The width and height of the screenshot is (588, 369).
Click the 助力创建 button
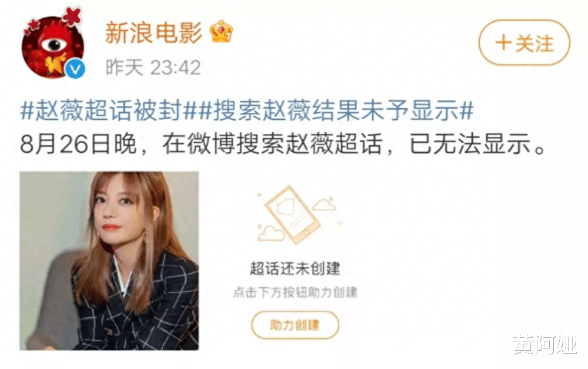(x=295, y=325)
